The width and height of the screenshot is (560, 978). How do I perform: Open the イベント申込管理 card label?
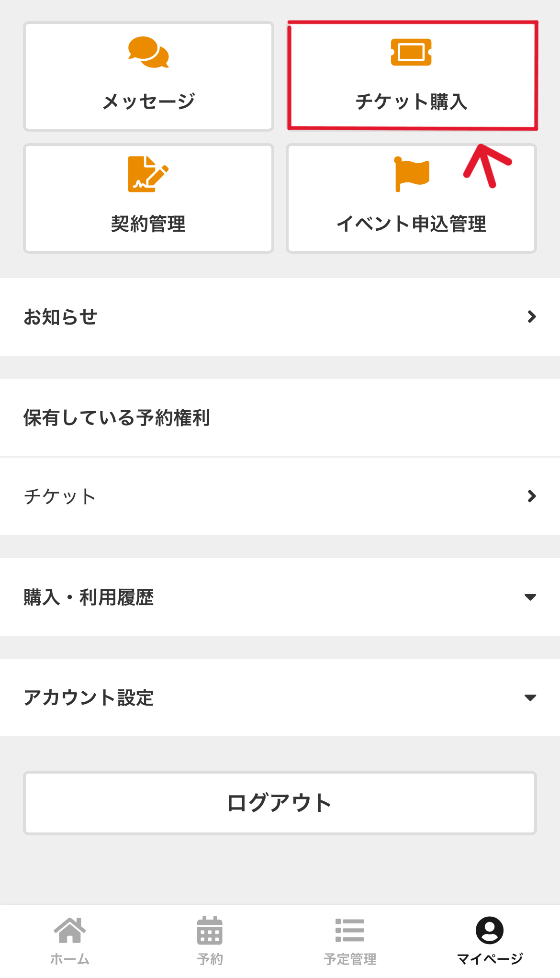pos(411,224)
